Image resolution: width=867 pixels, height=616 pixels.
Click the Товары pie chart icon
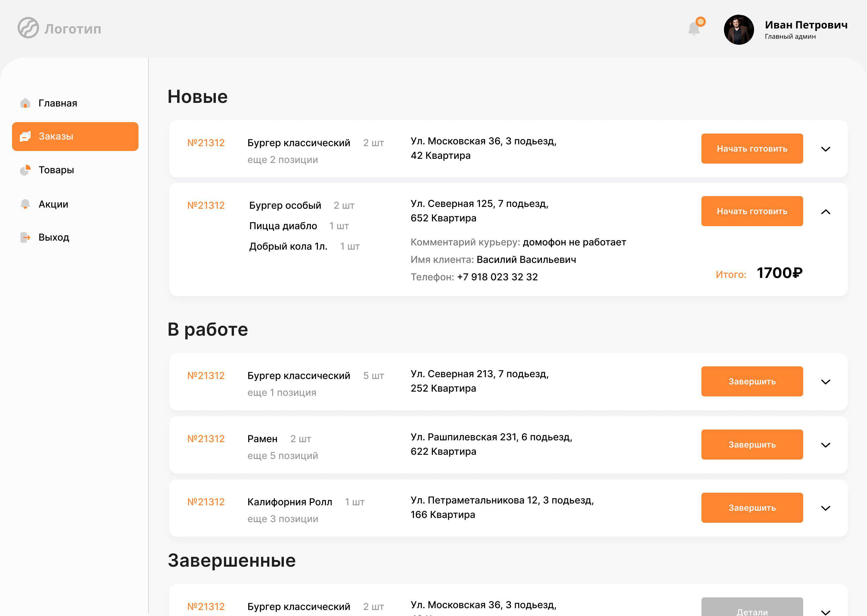point(25,170)
